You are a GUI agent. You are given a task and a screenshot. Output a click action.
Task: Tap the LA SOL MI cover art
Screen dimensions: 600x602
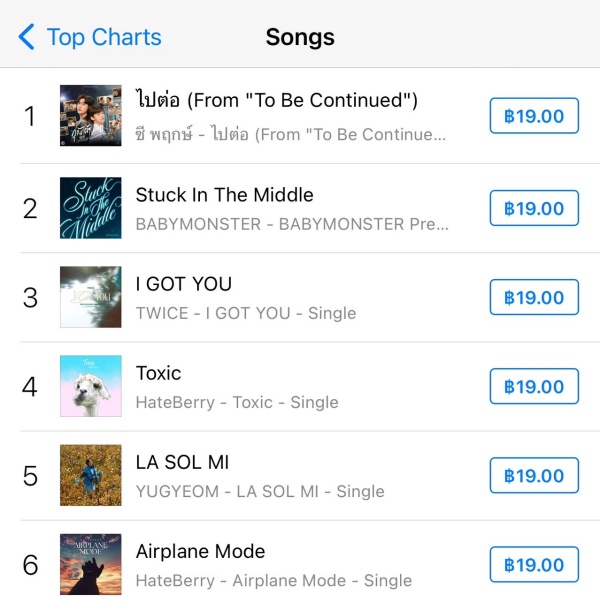91,475
